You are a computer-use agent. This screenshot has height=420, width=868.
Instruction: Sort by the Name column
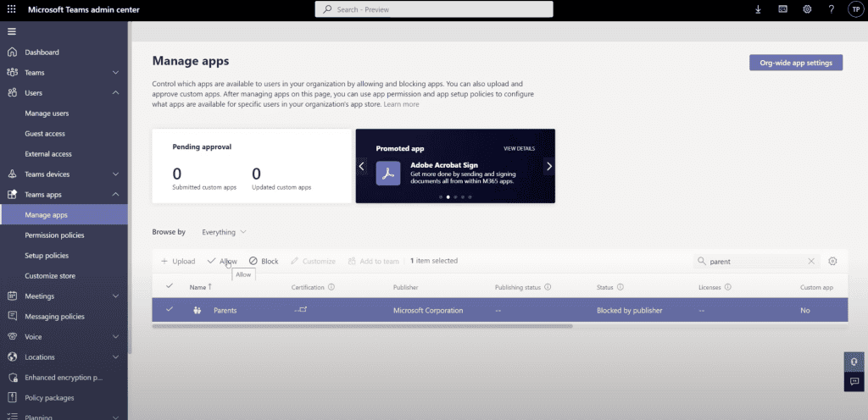point(200,287)
